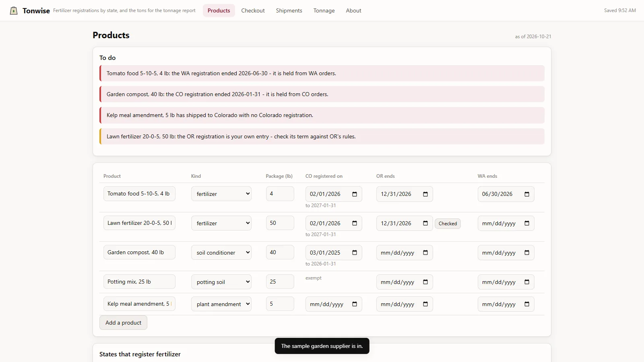Open calendar picker for Kelp meal OR ends
The width and height of the screenshot is (644, 362).
tap(425, 304)
